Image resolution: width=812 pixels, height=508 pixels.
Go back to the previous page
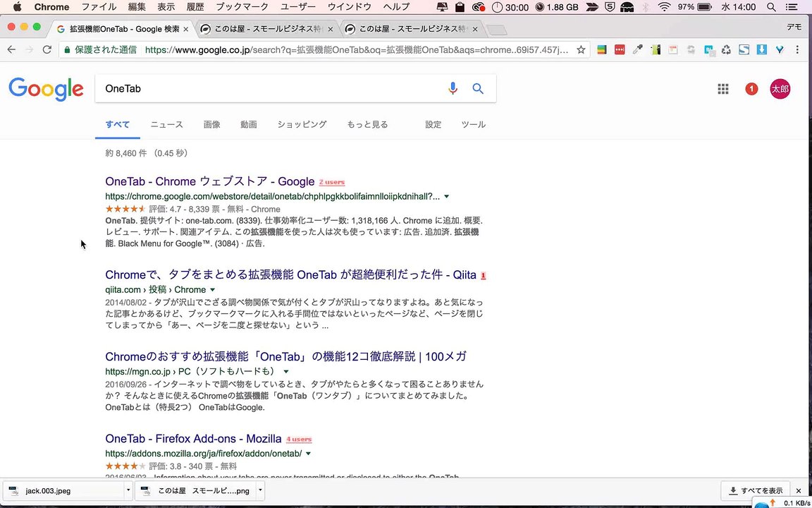(11, 50)
